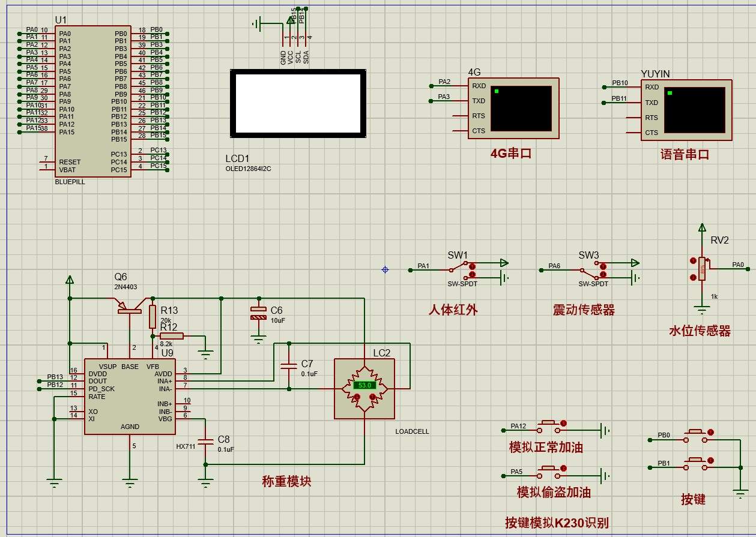Click the OLED12864I2C part name text
The height and width of the screenshot is (537, 756).
(x=249, y=169)
